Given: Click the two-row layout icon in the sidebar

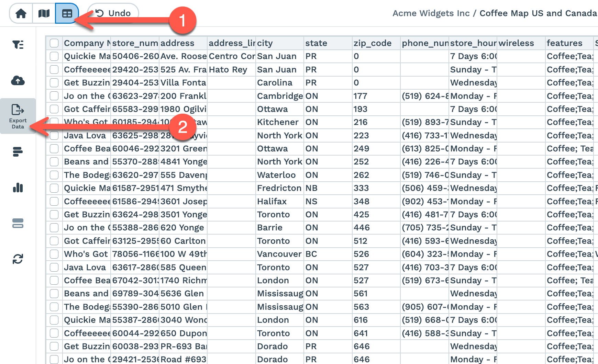Looking at the screenshot, I should [18, 223].
